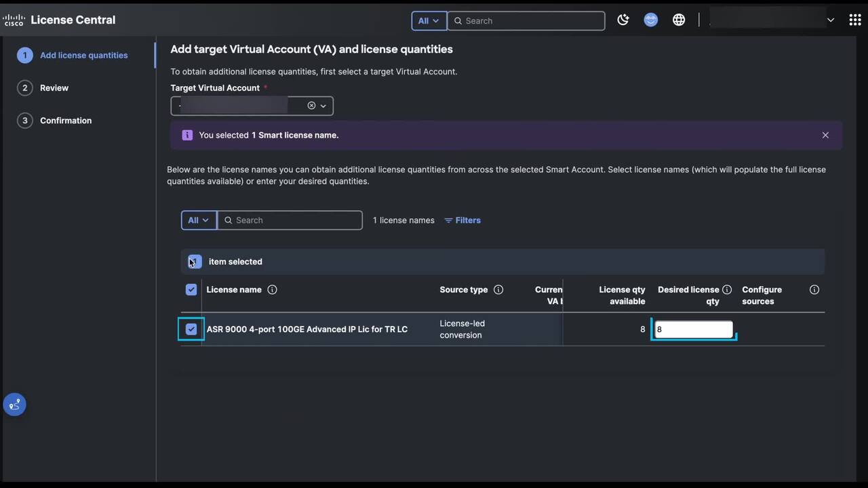Viewport: 868px width, 488px height.
Task: Expand the Target Virtual Account dropdown
Action: tap(323, 106)
